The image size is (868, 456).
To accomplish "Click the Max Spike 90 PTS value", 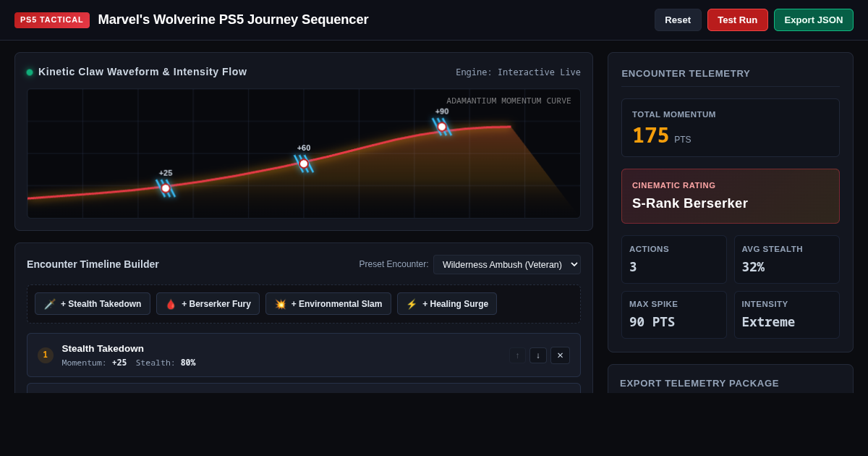I will 652,322.
